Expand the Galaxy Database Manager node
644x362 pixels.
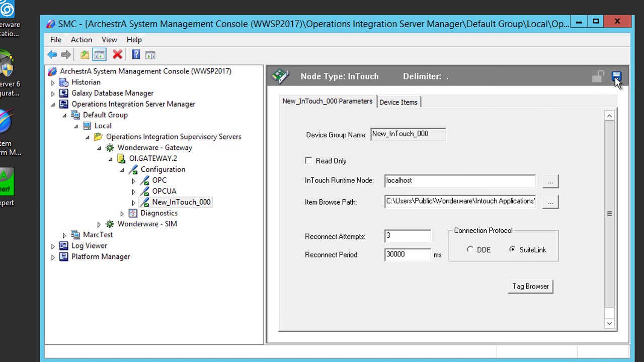click(x=53, y=94)
